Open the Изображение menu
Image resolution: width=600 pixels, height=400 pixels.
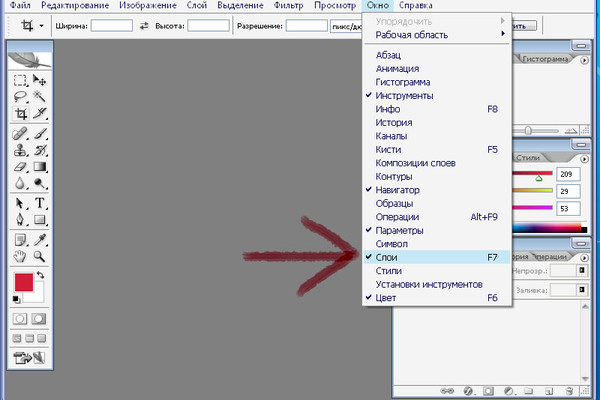click(x=148, y=5)
